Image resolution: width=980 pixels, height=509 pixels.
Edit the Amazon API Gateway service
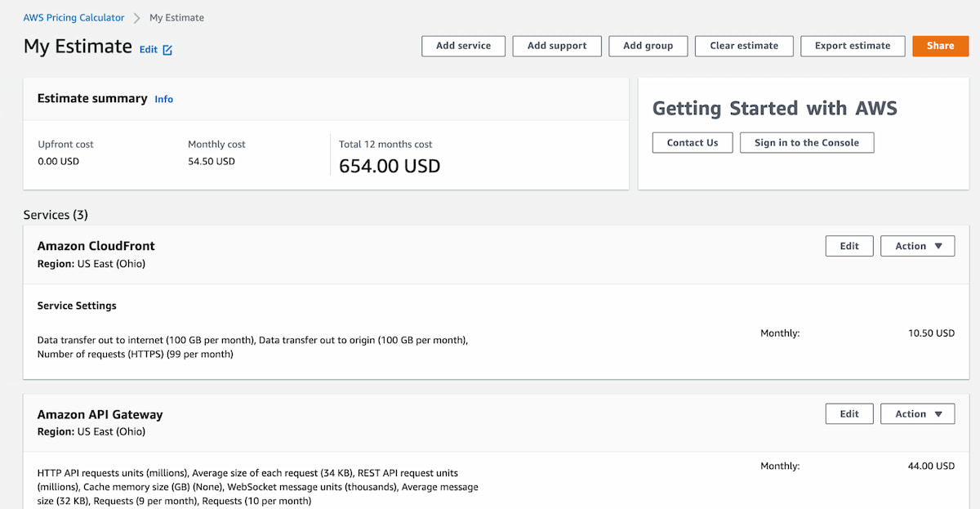click(x=849, y=414)
